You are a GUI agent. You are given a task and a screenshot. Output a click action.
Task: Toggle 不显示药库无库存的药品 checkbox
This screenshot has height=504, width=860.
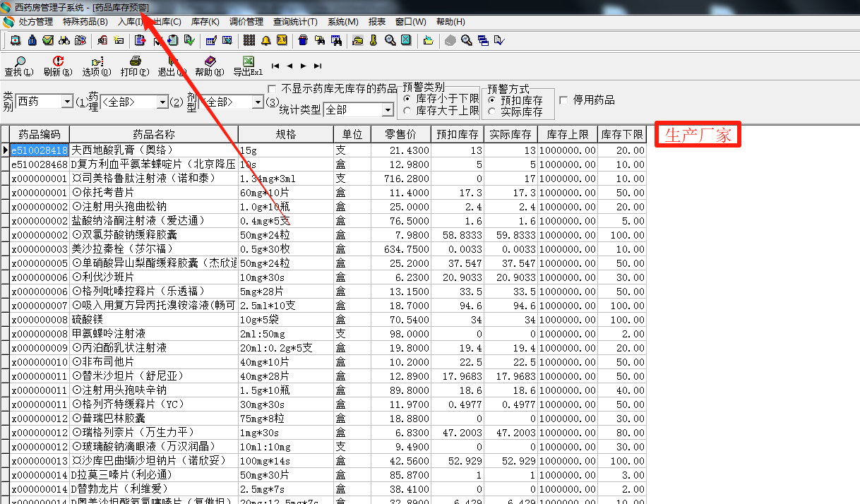click(273, 89)
